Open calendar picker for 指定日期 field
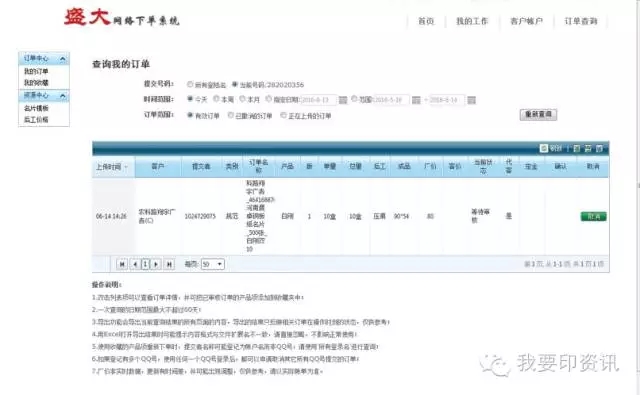Screen dimensions: 640x395 343,100
